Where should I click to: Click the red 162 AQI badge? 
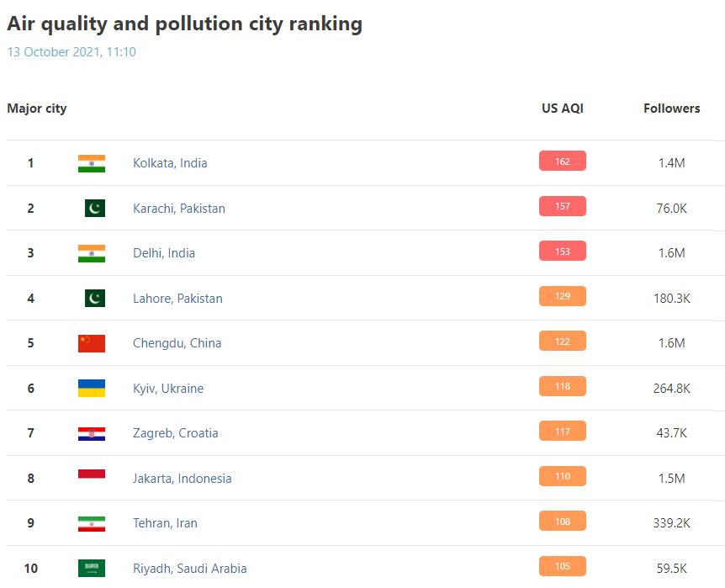563,162
